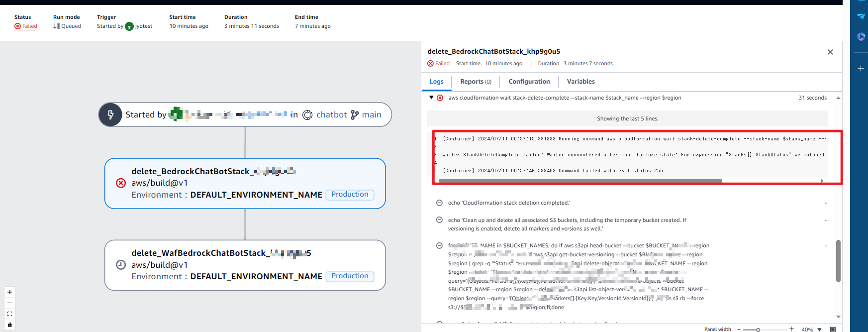Image resolution: width=868 pixels, height=332 pixels.
Task: Switch to the Configuration tab
Action: 529,82
